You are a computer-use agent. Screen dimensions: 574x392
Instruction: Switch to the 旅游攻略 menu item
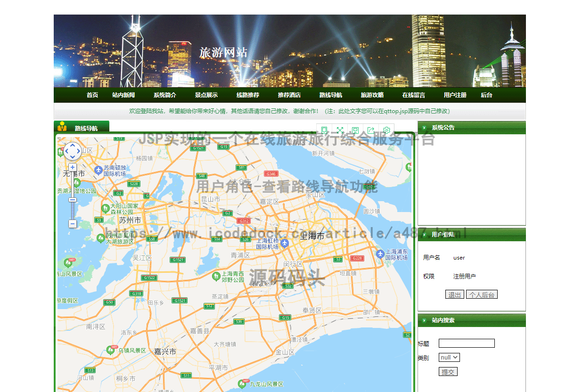click(373, 95)
